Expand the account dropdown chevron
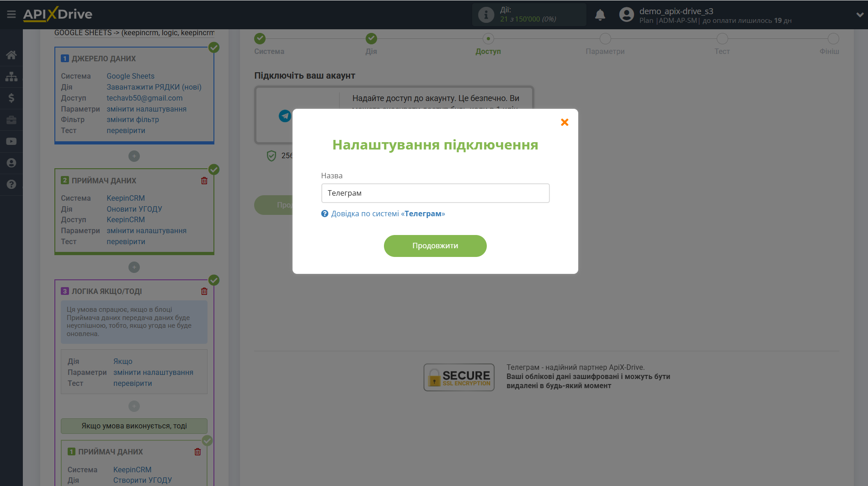 860,15
